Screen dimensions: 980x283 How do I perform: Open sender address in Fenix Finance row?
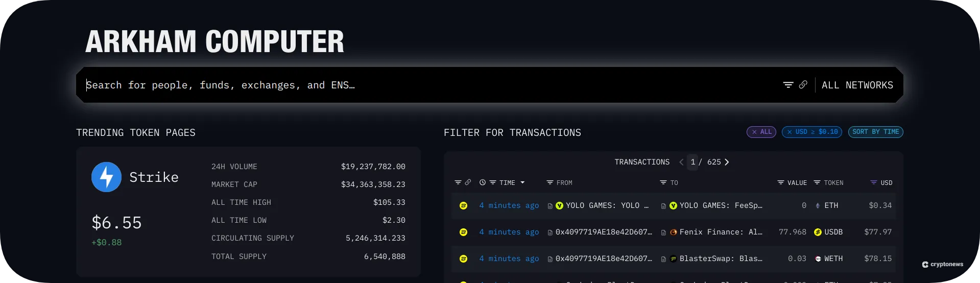click(x=604, y=232)
